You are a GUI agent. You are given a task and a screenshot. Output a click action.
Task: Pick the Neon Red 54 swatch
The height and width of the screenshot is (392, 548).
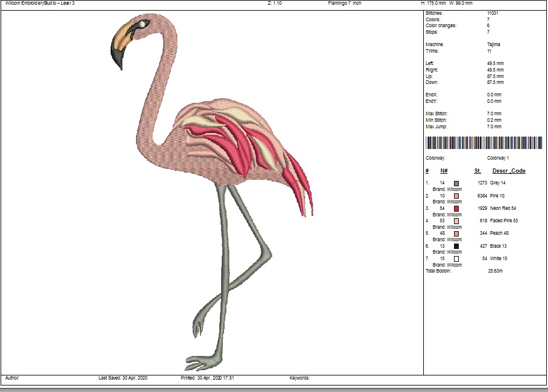click(x=456, y=208)
